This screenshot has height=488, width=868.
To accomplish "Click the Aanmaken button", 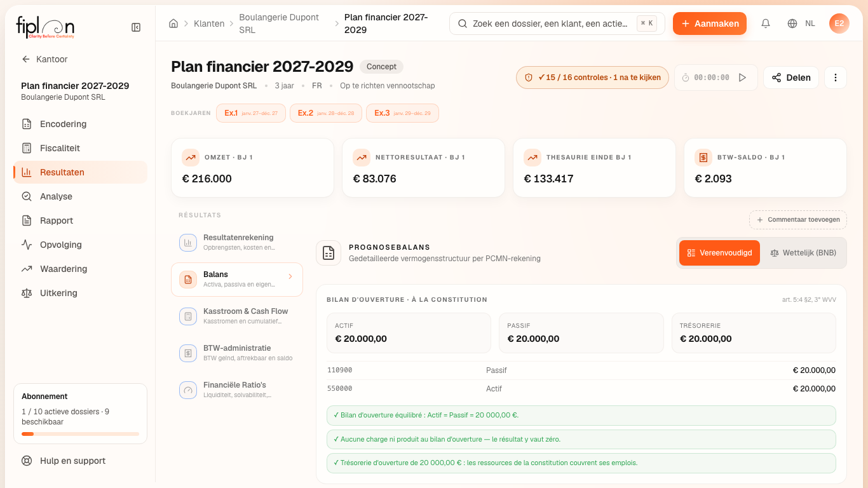I will point(710,24).
